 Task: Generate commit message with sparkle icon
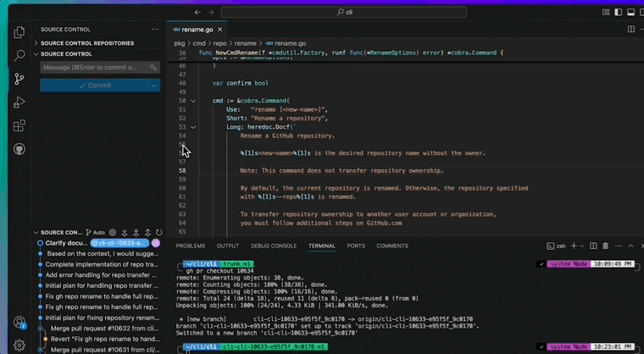[153, 68]
